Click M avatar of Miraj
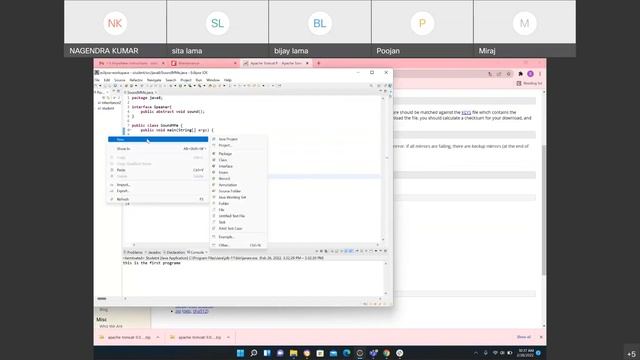This screenshot has width=640, height=360. click(524, 23)
